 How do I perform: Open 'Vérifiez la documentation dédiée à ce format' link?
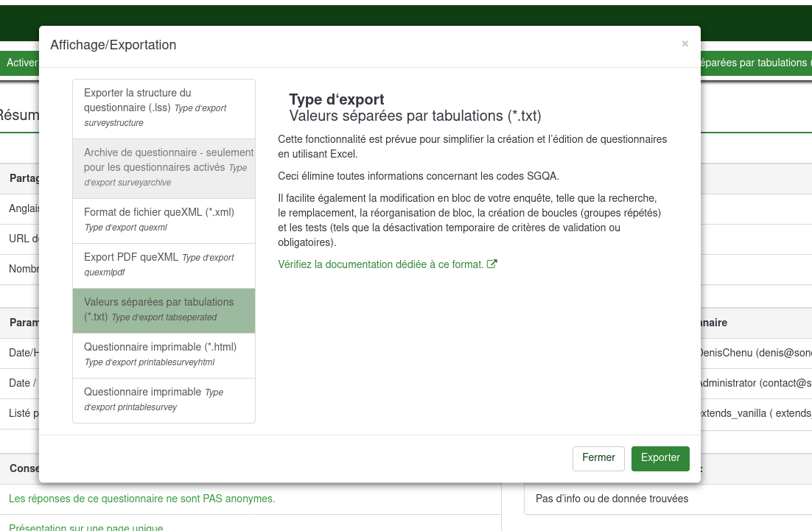click(x=381, y=264)
